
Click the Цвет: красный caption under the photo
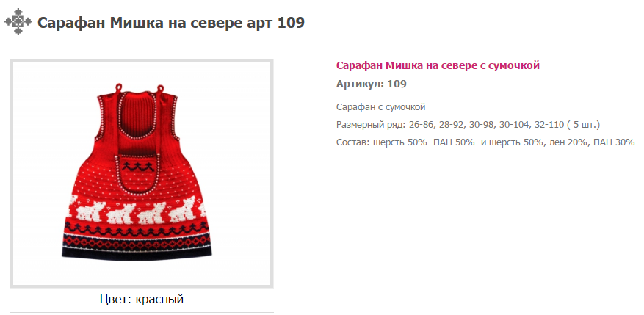(x=142, y=300)
